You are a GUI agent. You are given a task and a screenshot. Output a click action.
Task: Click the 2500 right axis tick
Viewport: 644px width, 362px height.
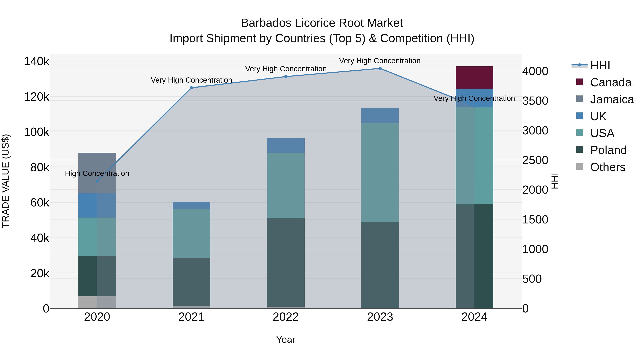(x=535, y=160)
